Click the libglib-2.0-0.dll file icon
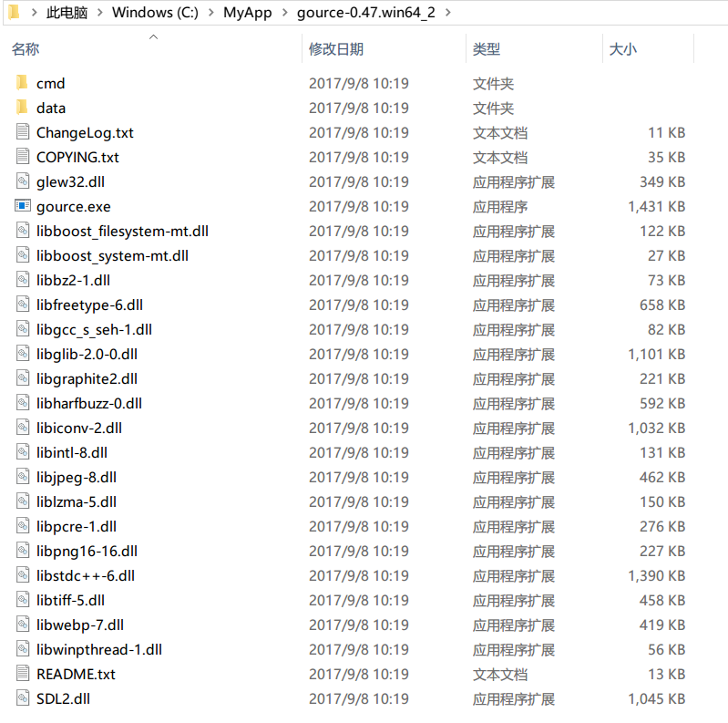728x723 pixels. click(23, 354)
